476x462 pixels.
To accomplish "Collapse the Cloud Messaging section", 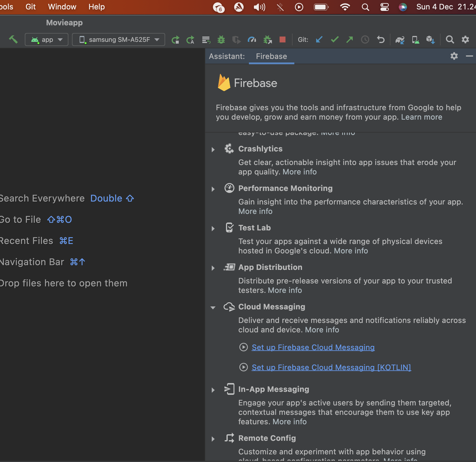I will 213,308.
